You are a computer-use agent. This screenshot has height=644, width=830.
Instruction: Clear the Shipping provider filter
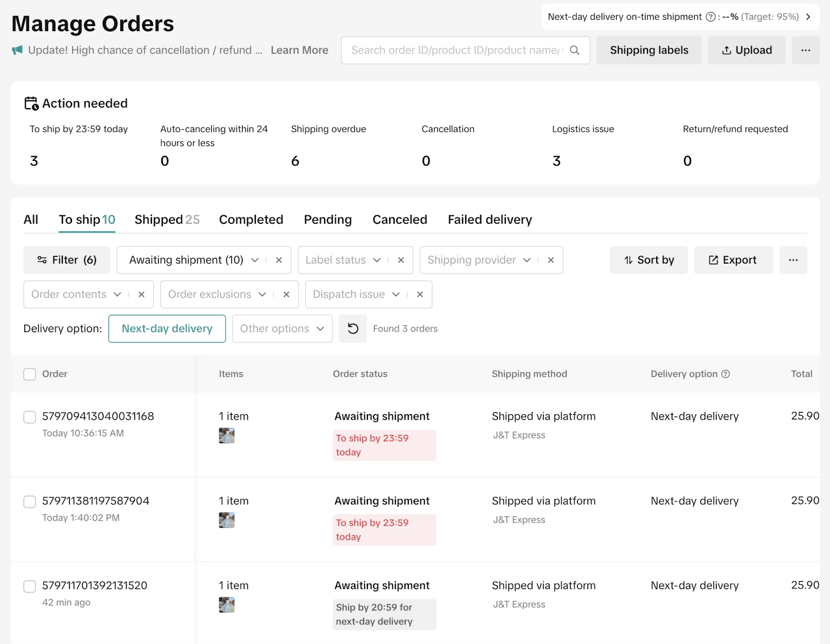pos(551,260)
